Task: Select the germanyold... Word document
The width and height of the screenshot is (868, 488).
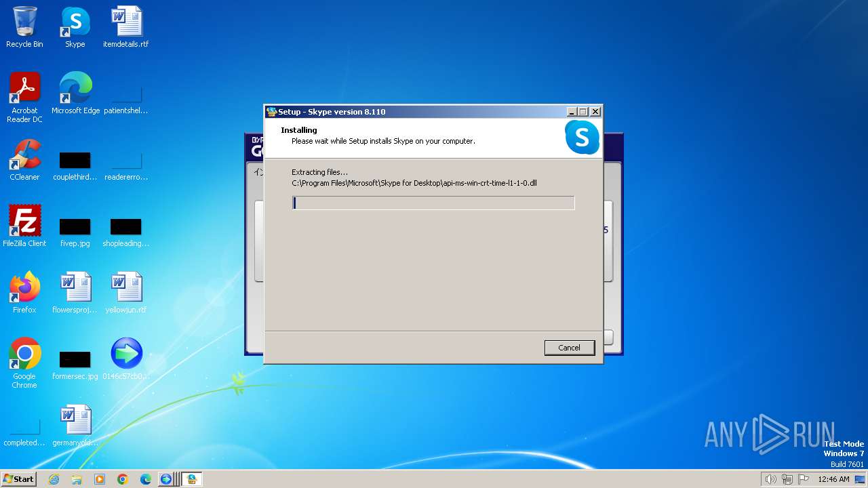Action: (x=75, y=426)
